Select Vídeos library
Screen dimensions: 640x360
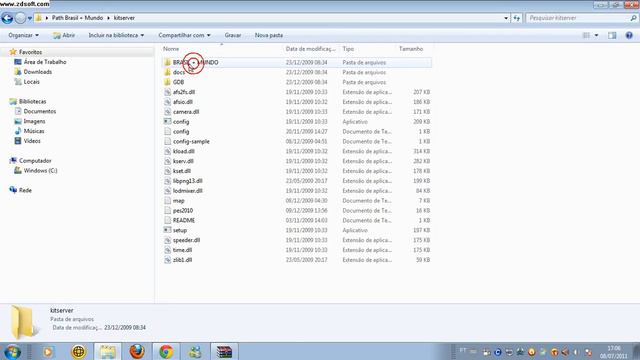point(32,141)
